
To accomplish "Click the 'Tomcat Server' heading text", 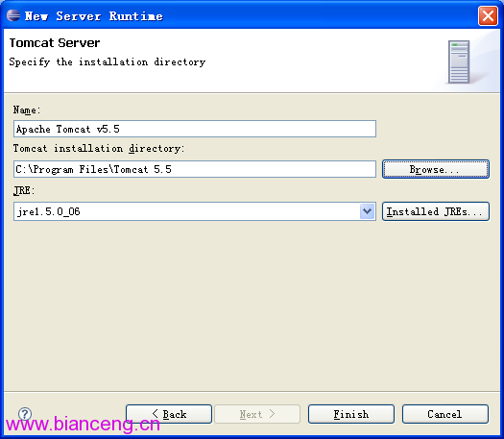I will click(x=55, y=43).
